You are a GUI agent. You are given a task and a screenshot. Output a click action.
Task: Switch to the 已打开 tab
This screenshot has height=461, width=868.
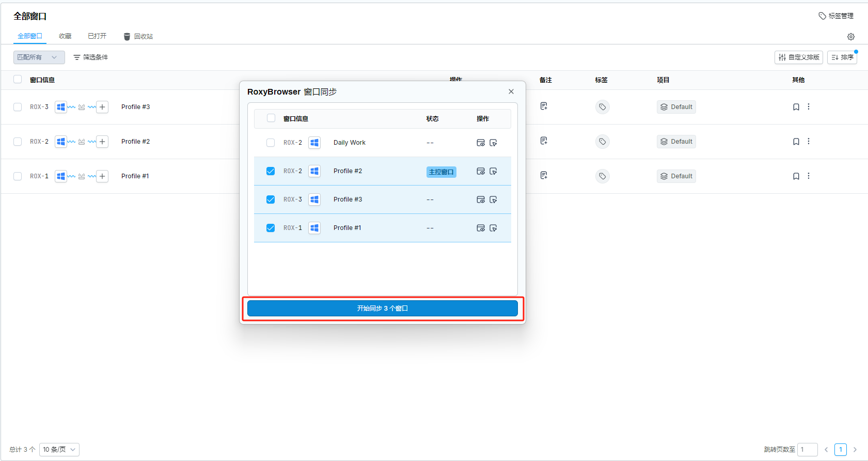click(97, 36)
